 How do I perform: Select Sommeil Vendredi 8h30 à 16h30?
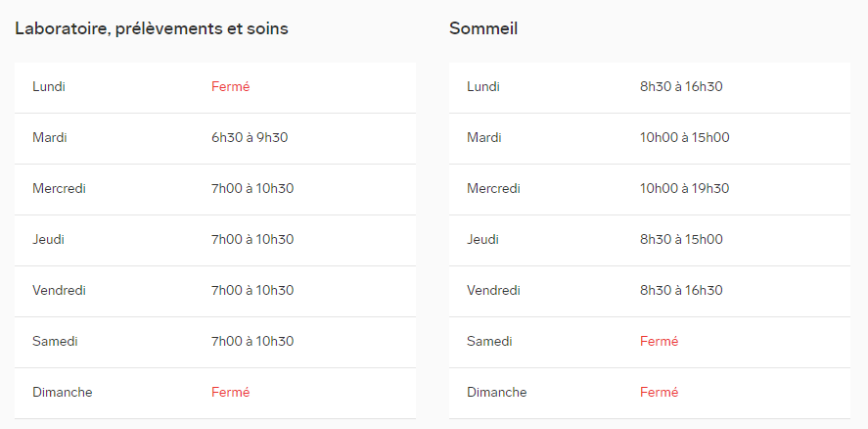681,291
